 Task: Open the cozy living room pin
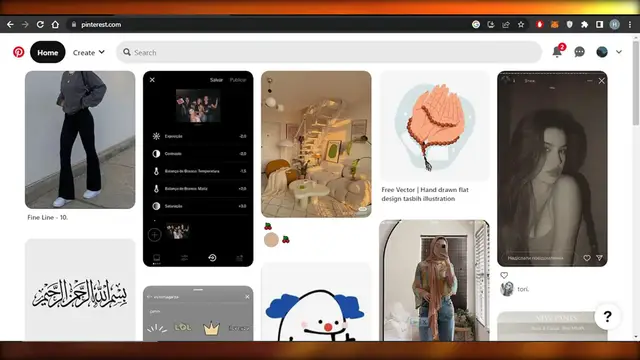coord(316,144)
